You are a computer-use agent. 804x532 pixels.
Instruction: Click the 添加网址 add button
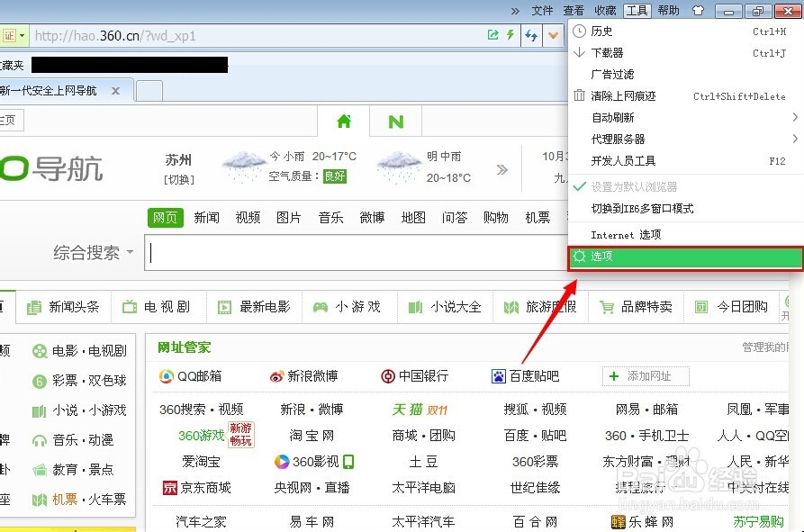coord(646,376)
